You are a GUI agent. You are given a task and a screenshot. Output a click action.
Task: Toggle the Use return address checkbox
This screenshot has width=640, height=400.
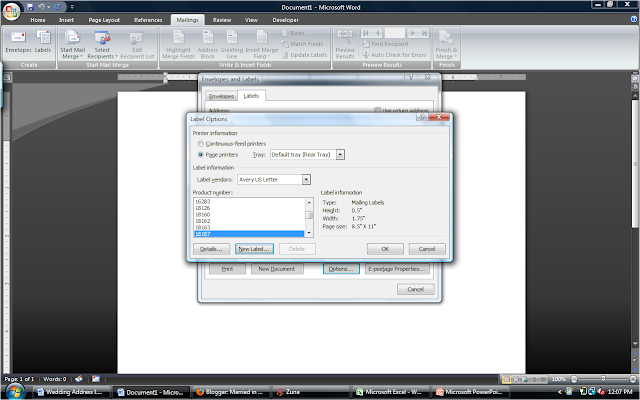(x=377, y=110)
